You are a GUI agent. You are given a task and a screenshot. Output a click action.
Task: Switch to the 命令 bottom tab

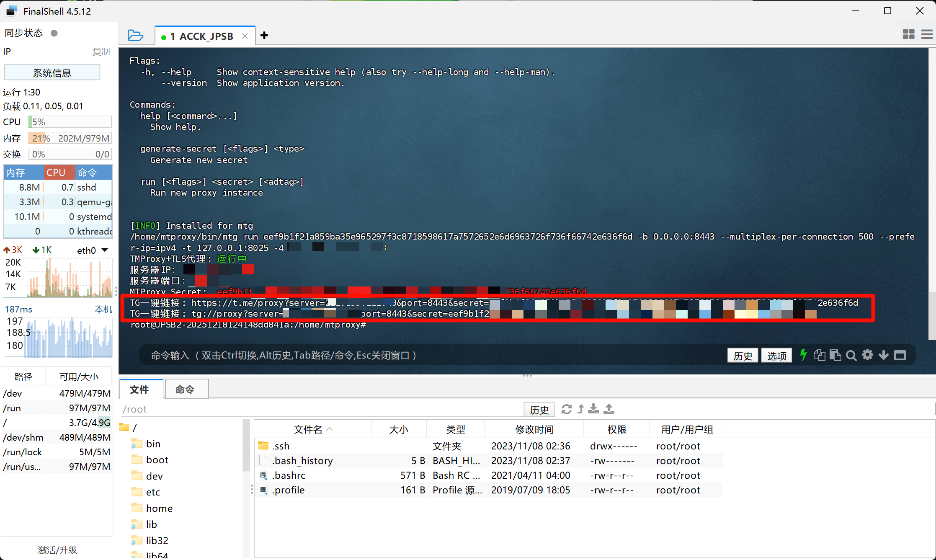185,390
